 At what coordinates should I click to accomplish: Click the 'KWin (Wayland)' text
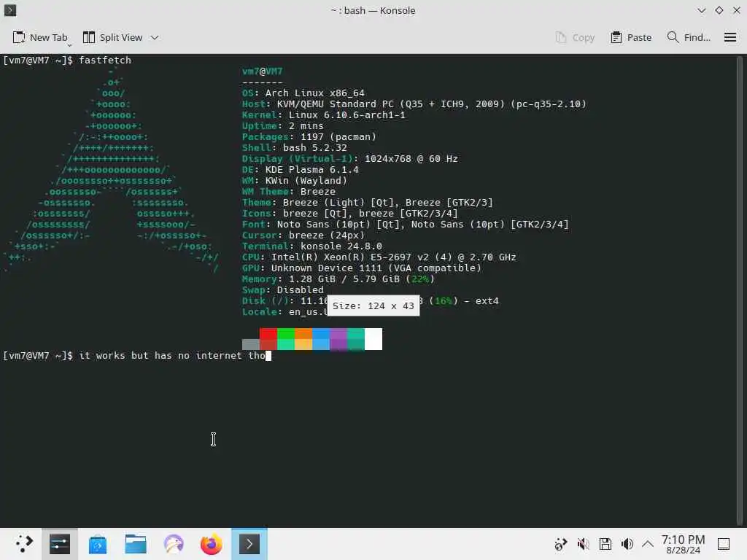tap(306, 181)
